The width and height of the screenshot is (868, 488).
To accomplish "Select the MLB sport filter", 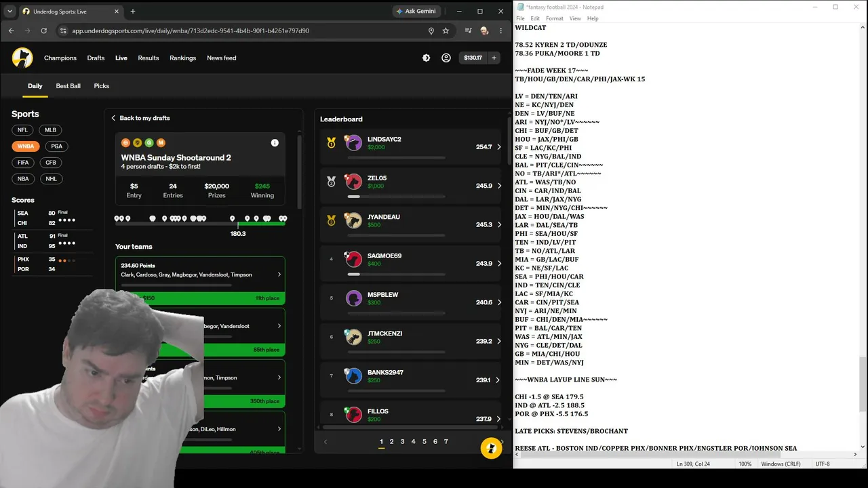I will pyautogui.click(x=50, y=130).
